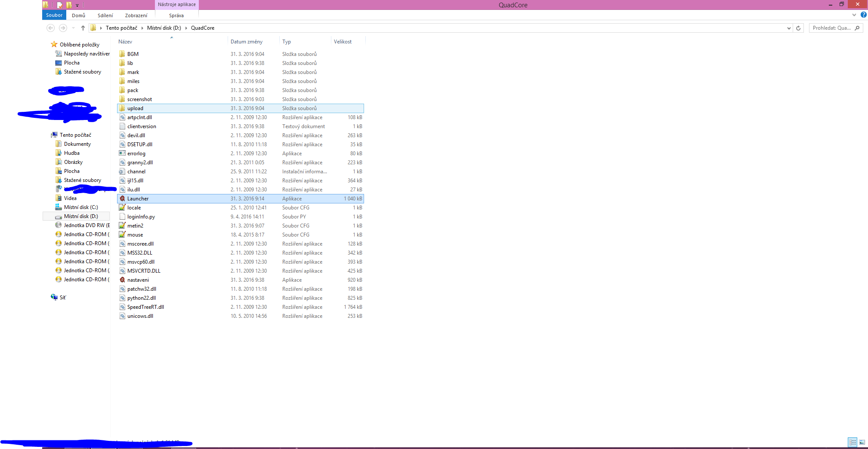This screenshot has width=868, height=449.
Task: Select the miles folder name
Action: point(133,81)
